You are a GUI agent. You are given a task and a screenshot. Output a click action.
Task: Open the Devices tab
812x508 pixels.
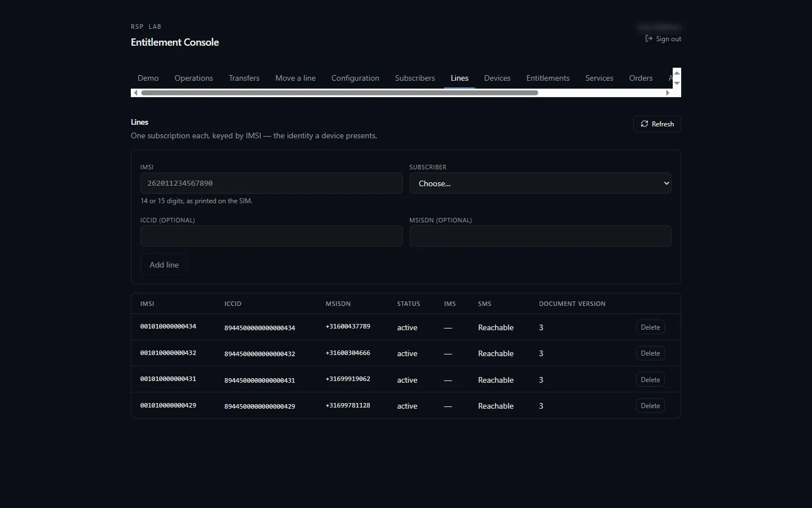click(497, 78)
